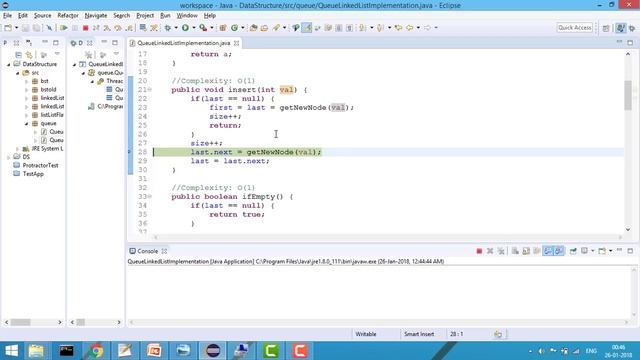Image resolution: width=640 pixels, height=360 pixels.
Task: Click the New Java Package icon
Action: tap(223, 28)
